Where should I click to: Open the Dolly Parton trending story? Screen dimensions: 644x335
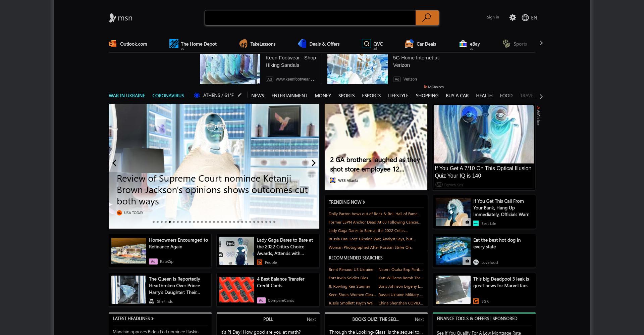374,214
